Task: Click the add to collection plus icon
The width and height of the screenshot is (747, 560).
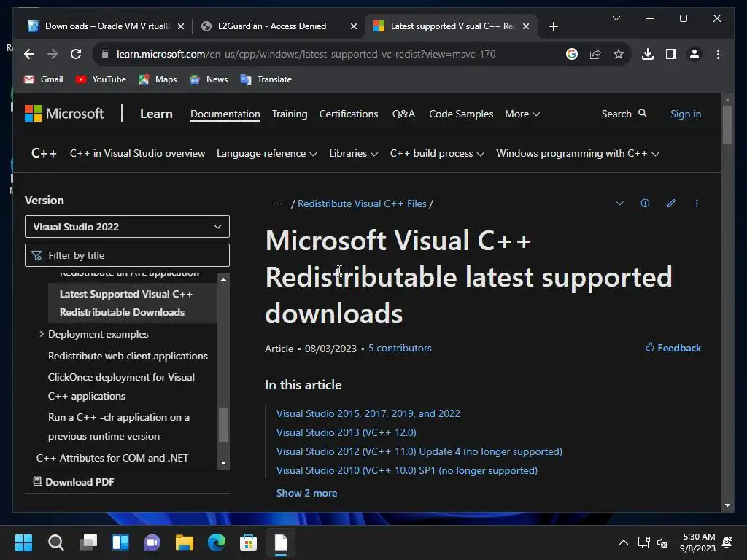Action: [645, 203]
